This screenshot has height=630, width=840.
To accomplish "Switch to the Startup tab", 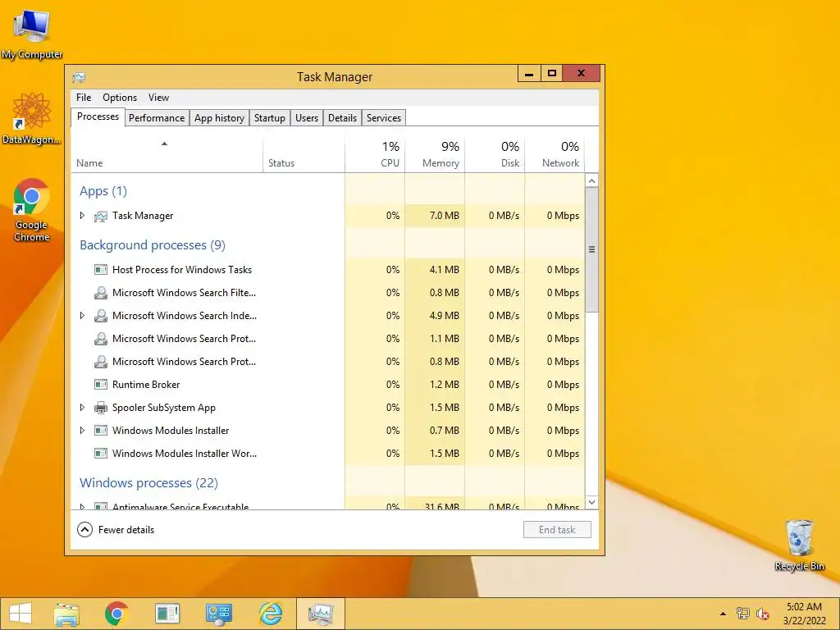I will (269, 118).
